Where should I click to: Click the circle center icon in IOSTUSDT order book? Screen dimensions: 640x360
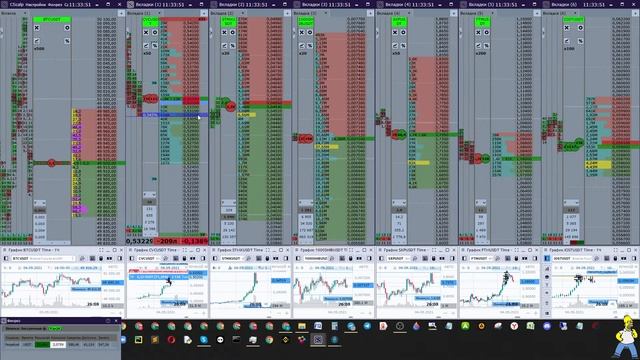(580, 28)
